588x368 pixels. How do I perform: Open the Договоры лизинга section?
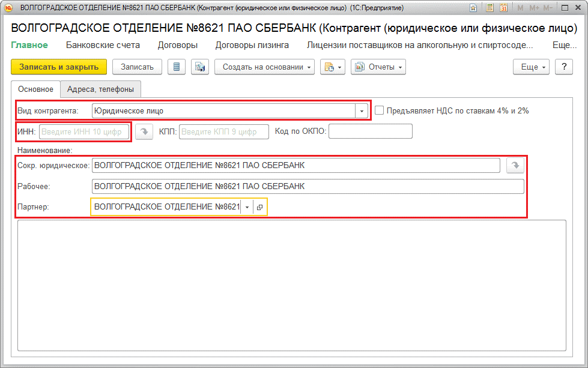pyautogui.click(x=252, y=45)
